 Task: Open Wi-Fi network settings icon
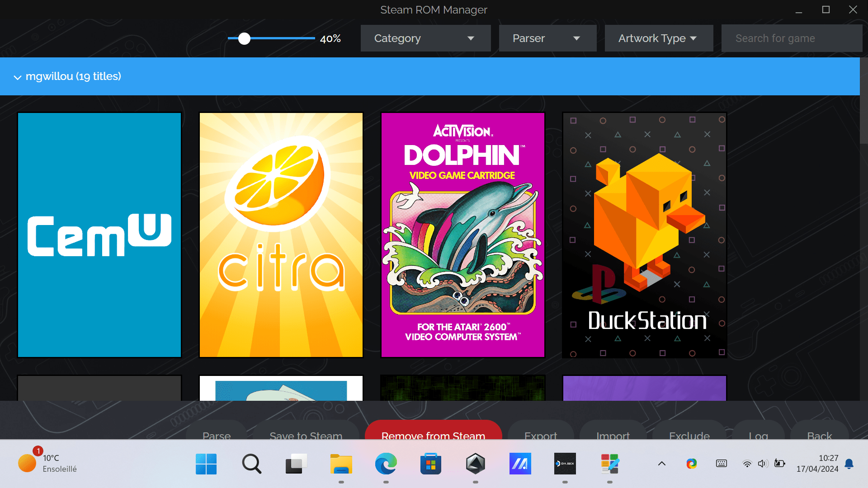[x=747, y=464]
